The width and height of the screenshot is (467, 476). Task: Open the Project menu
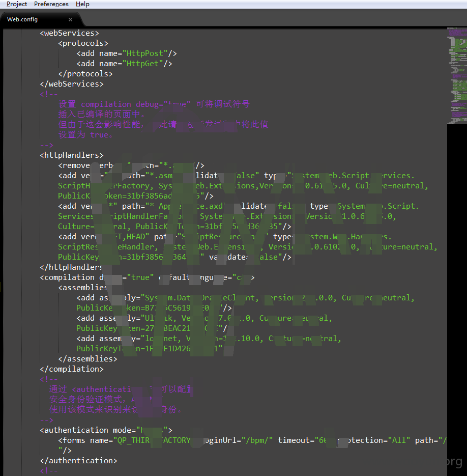pos(17,4)
